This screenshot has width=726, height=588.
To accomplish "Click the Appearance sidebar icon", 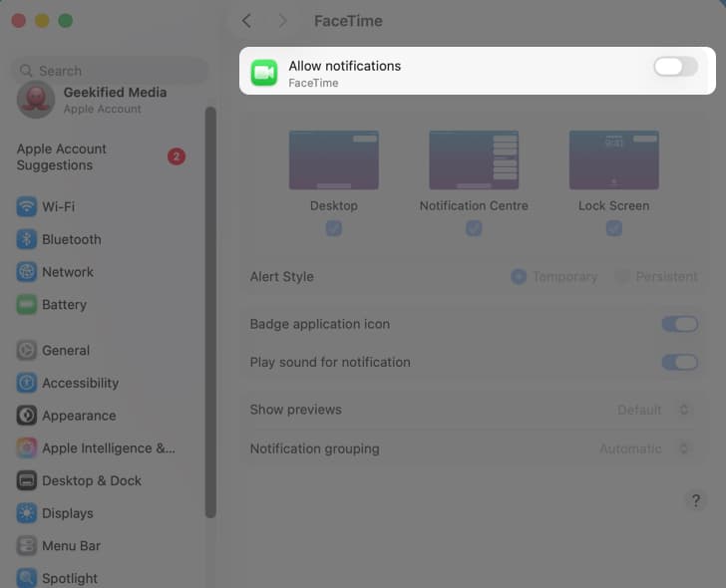I will [26, 416].
